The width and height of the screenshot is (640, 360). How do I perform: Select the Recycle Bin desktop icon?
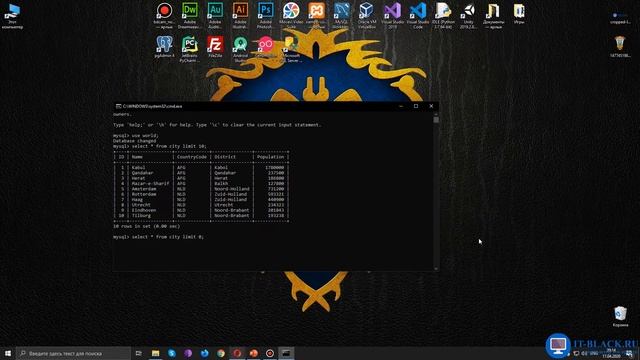(x=620, y=316)
